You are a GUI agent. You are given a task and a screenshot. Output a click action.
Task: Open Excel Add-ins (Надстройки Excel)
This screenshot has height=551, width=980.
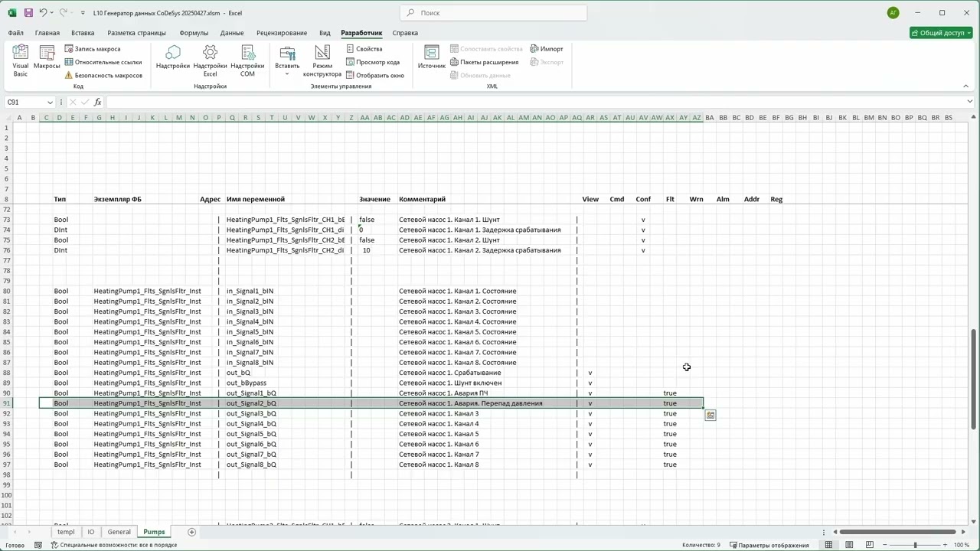(210, 61)
